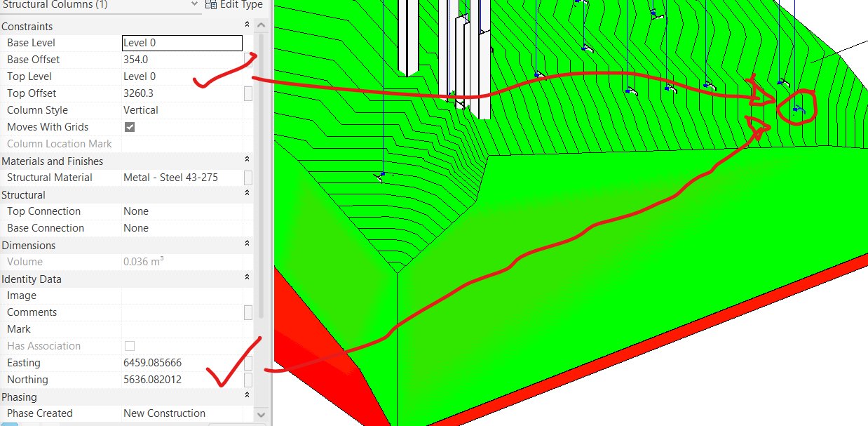Image resolution: width=868 pixels, height=426 pixels.
Task: Click the Phase Created value New Construction
Action: tap(165, 413)
